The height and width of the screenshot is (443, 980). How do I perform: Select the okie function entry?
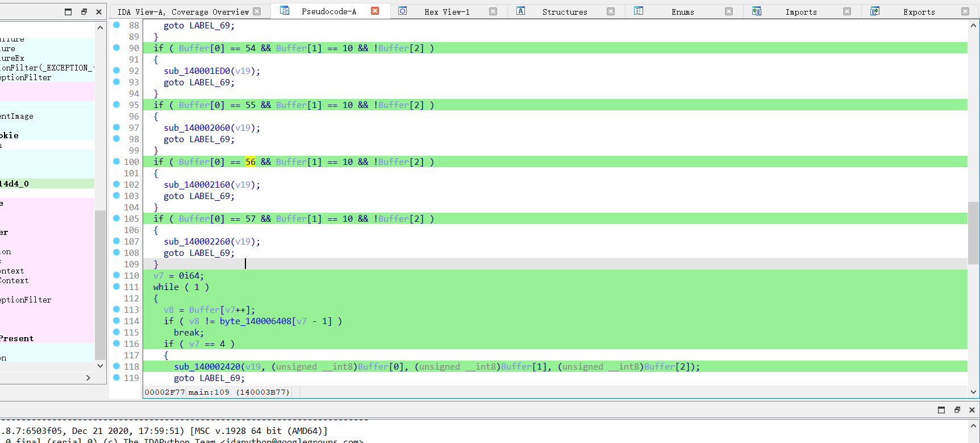[47, 135]
